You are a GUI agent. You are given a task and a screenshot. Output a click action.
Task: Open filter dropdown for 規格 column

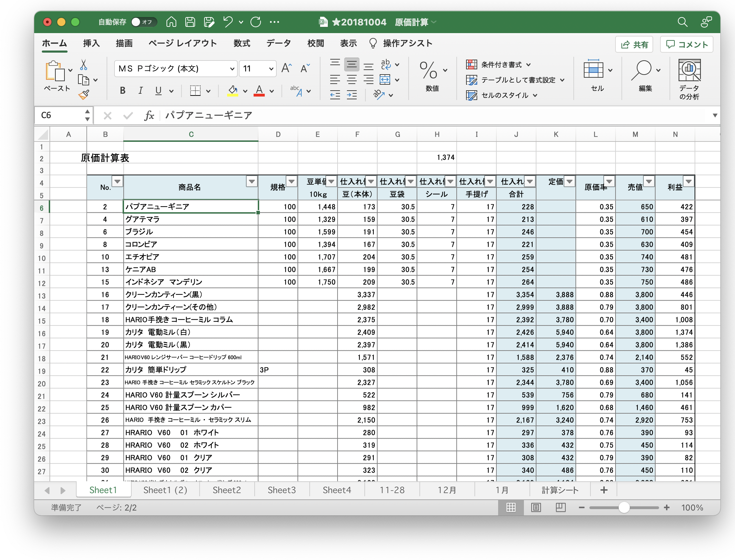coord(292,181)
